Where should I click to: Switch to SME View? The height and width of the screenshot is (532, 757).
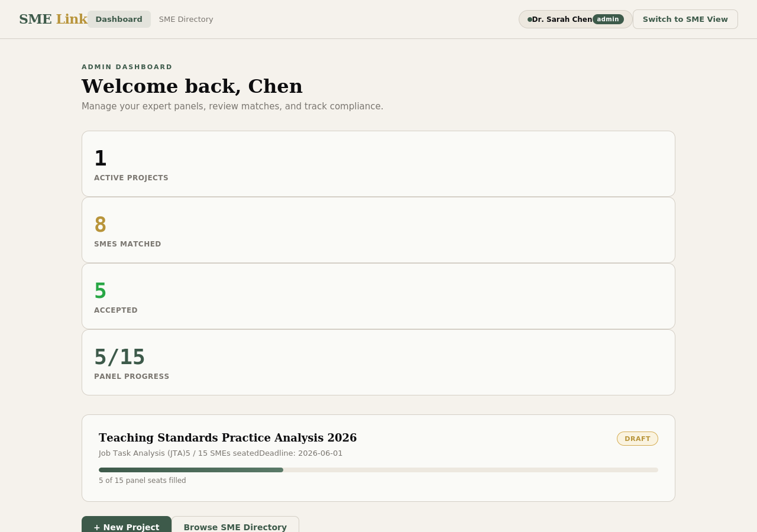click(x=685, y=19)
